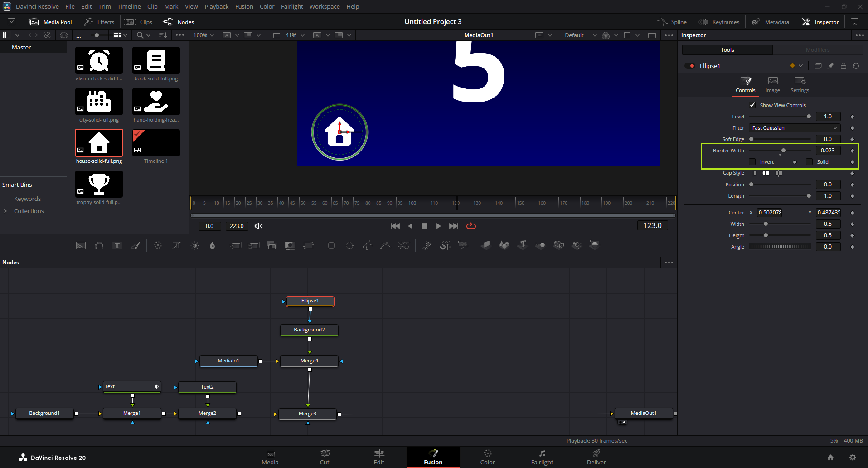Open the viewer zoom 41% dropdown
The image size is (868, 468).
pyautogui.click(x=295, y=35)
